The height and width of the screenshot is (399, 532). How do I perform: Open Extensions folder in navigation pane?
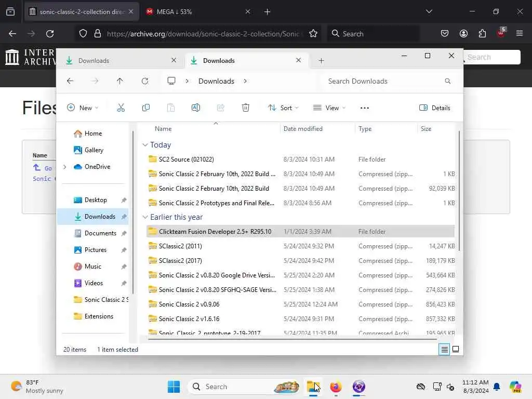point(99,316)
